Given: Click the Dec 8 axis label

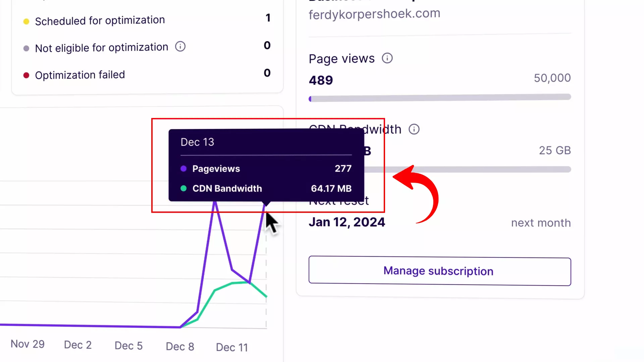Looking at the screenshot, I should 180,347.
